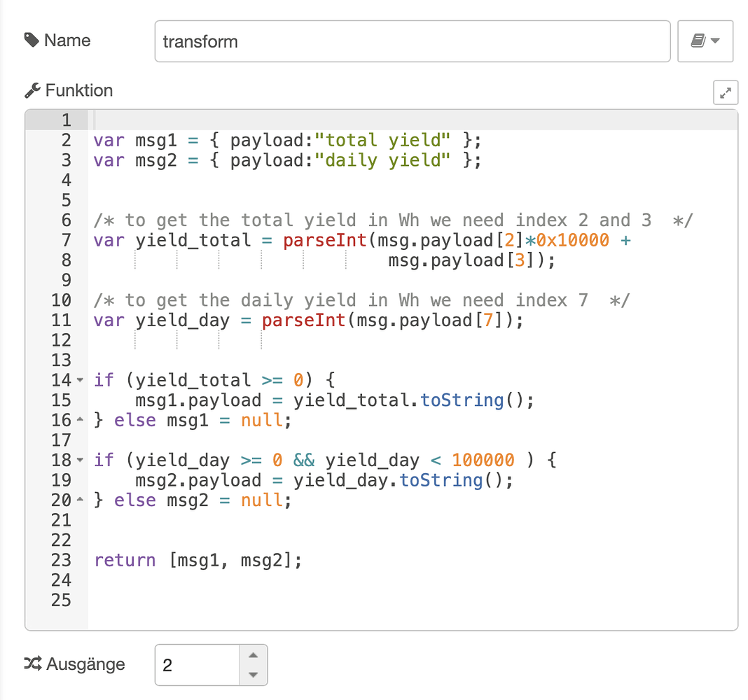
Task: Open the library dropdown caret
Action: tap(716, 41)
